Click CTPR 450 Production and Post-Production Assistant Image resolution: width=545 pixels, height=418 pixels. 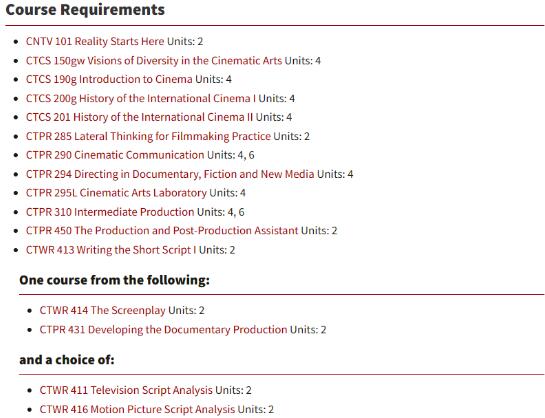click(x=162, y=231)
